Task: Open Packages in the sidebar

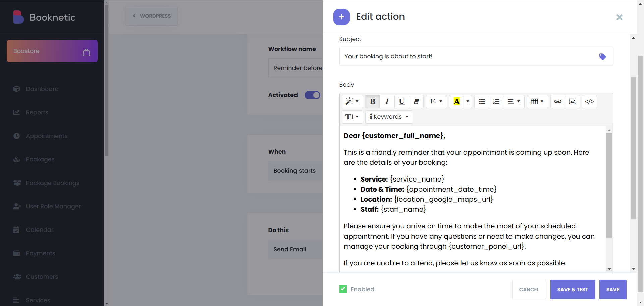Action: (x=40, y=159)
